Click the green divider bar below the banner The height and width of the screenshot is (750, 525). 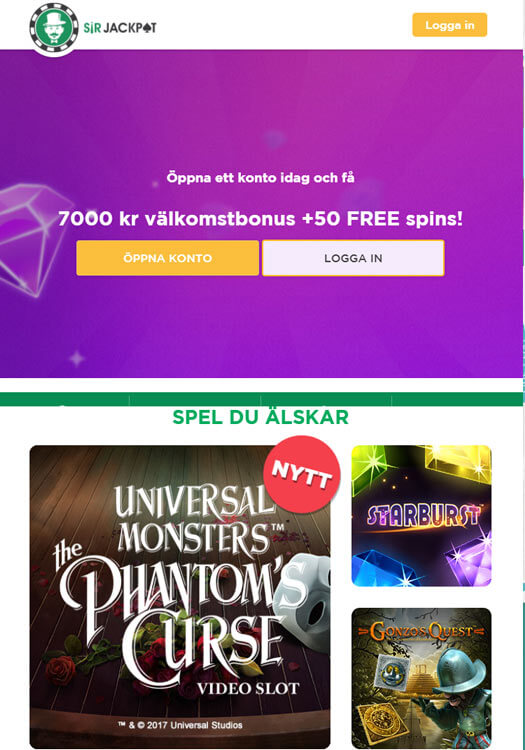point(261,399)
